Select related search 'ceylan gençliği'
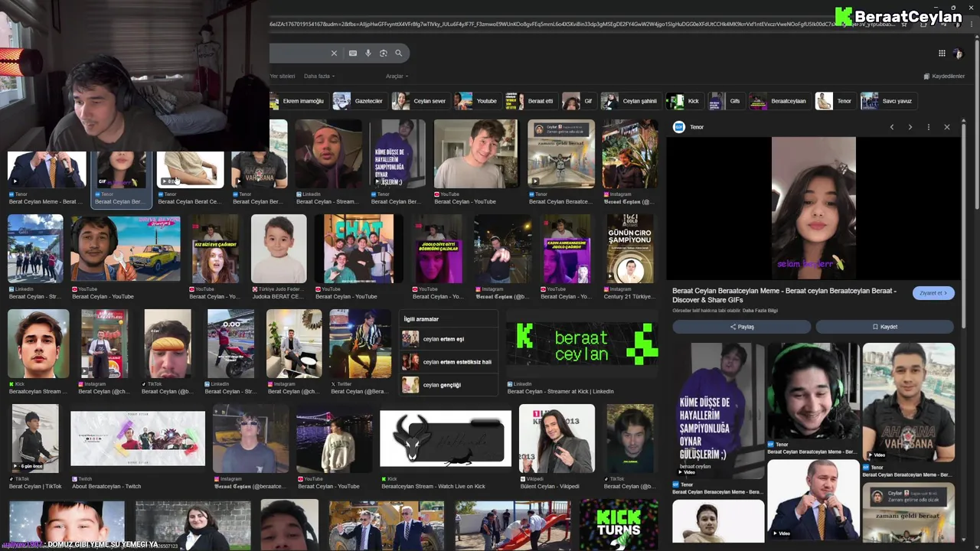The image size is (980, 551). point(449,385)
